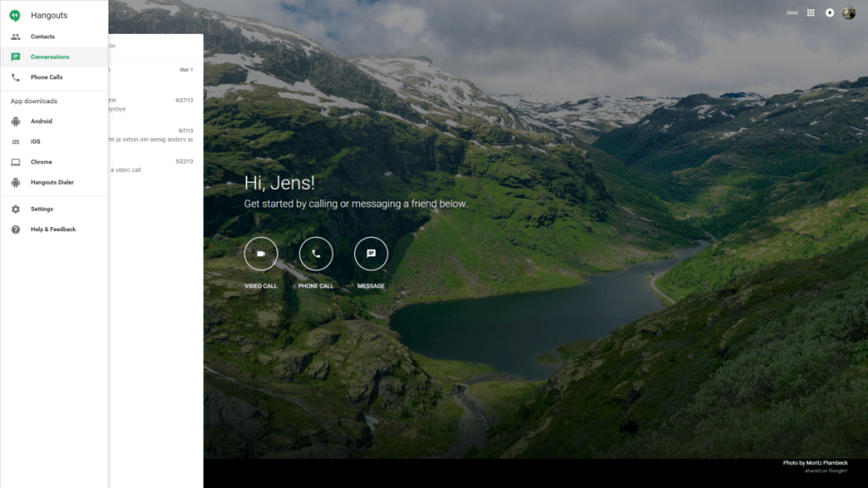Click the Hangouts logo in sidebar
Screen dimensions: 868x488
point(15,15)
